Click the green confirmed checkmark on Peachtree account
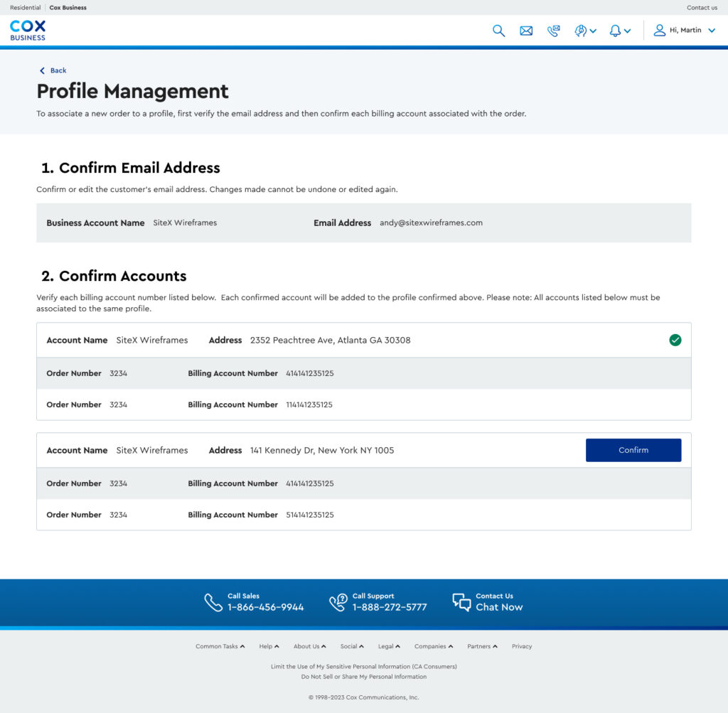The image size is (728, 713). point(675,340)
